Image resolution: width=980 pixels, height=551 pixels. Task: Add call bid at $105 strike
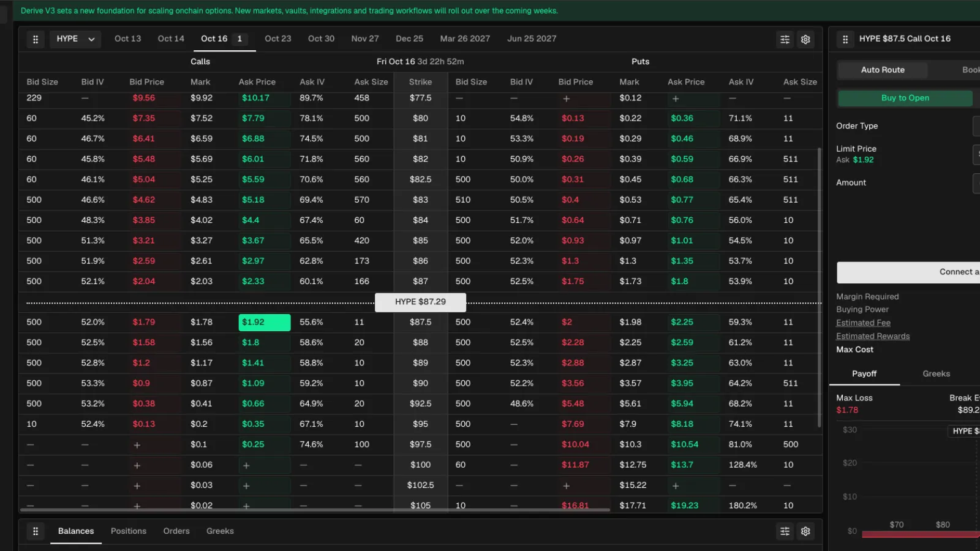coord(137,506)
